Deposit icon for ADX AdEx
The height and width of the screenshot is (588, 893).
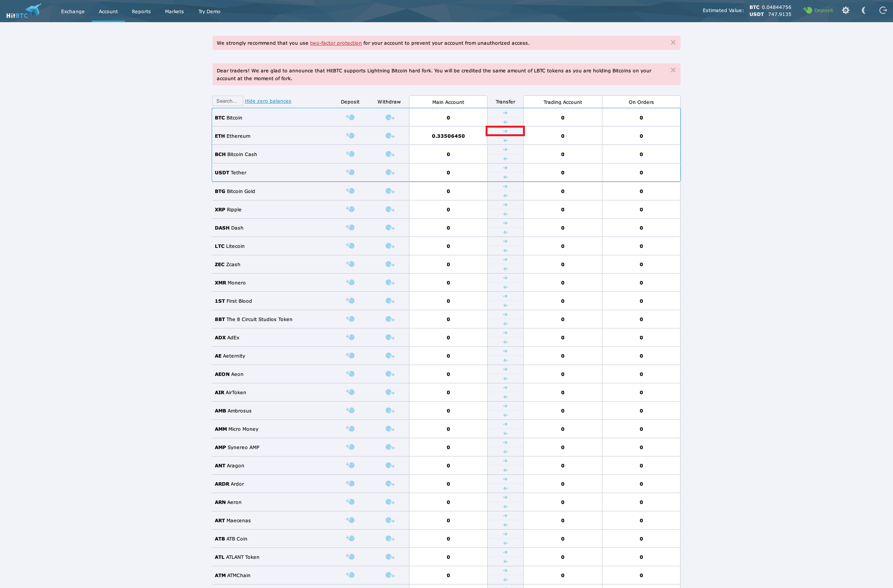(x=350, y=337)
